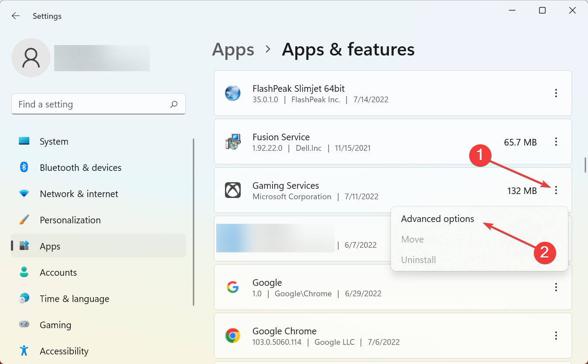Open the Accounts settings category
This screenshot has height=364, width=588.
(98, 273)
